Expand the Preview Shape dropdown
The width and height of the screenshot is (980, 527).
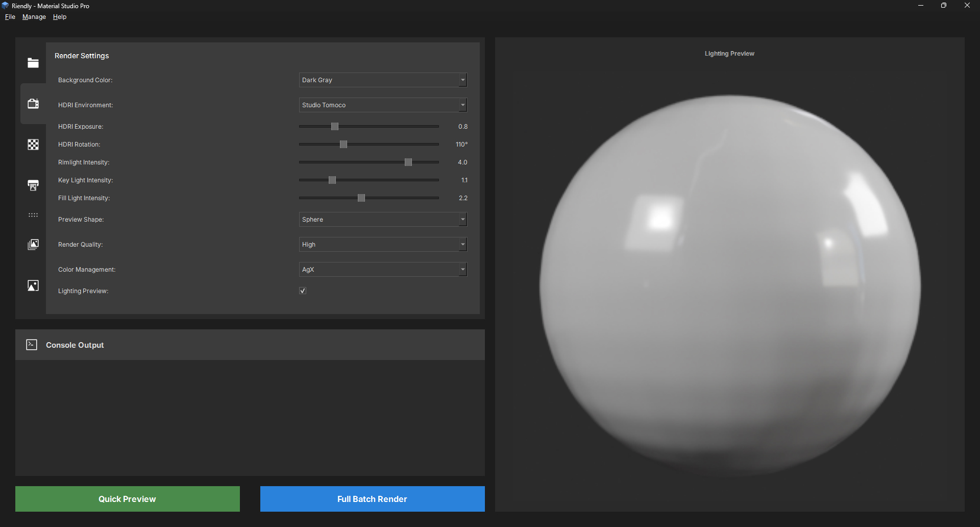(383, 219)
